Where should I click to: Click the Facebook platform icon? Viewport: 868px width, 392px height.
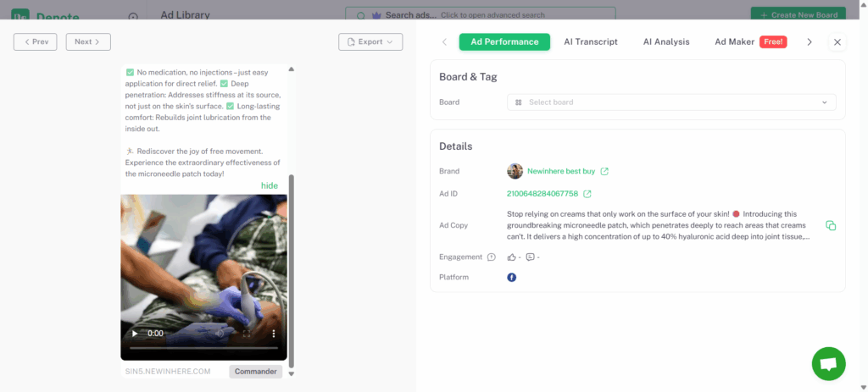512,278
